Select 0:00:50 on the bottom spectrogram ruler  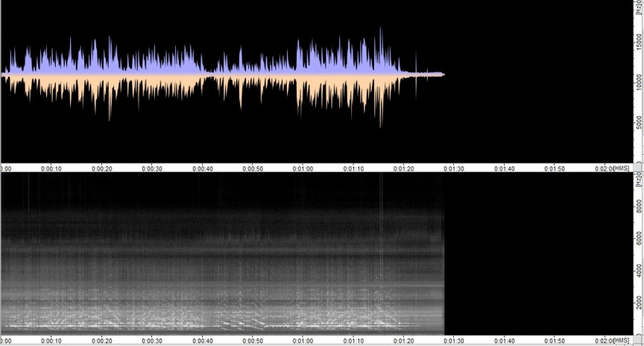click(253, 342)
